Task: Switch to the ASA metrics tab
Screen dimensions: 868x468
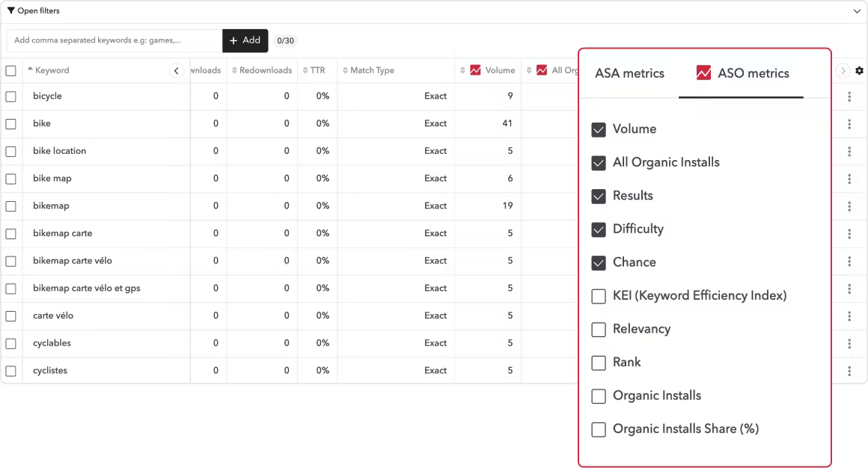Action: tap(629, 73)
